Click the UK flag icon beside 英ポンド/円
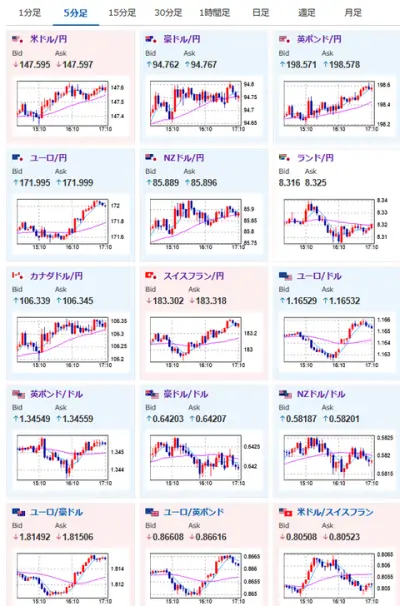400x606 pixels. tap(284, 39)
